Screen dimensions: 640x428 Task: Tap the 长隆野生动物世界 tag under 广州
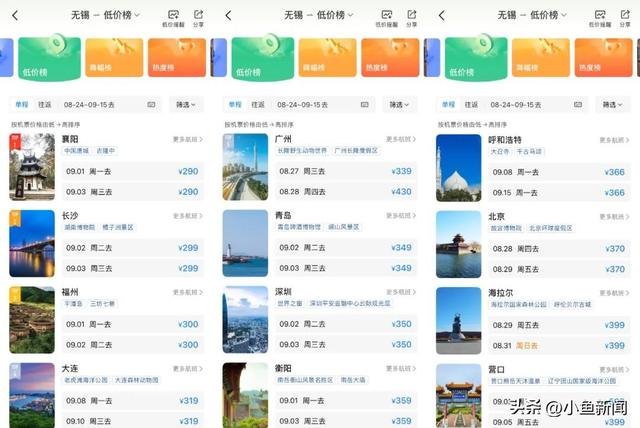[x=302, y=151]
